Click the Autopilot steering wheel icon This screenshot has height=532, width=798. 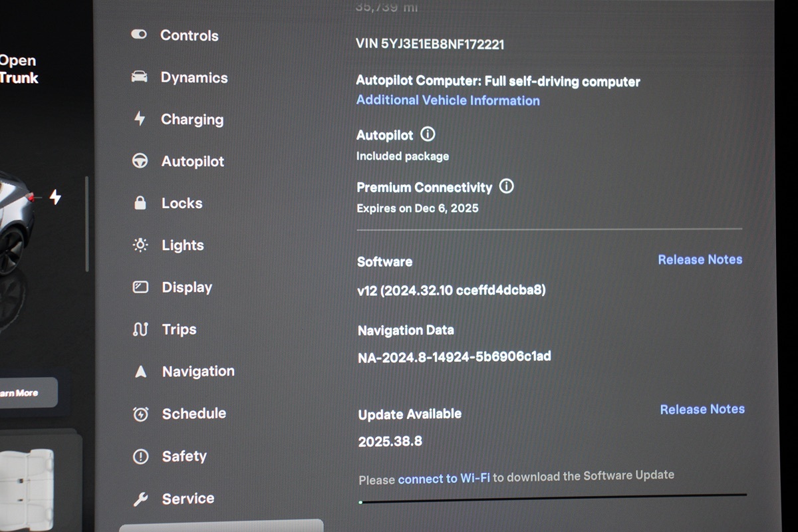(x=140, y=161)
